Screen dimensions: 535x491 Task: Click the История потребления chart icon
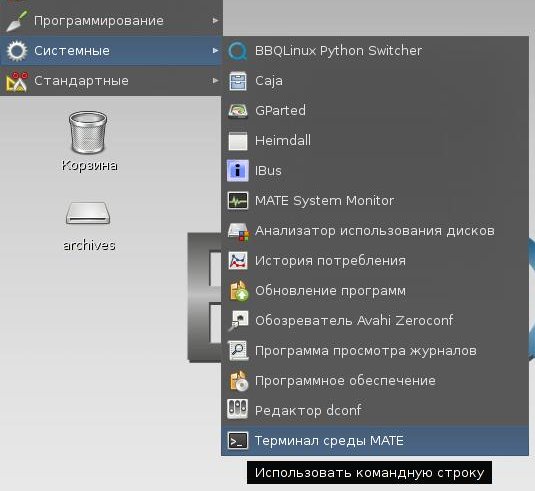point(237,261)
